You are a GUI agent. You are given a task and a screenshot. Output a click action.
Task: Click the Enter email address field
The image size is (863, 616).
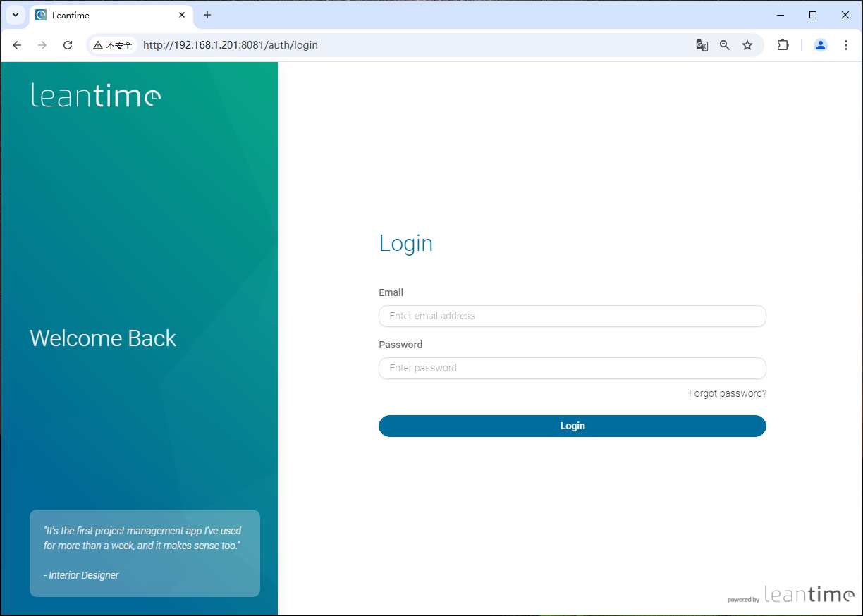tap(572, 316)
